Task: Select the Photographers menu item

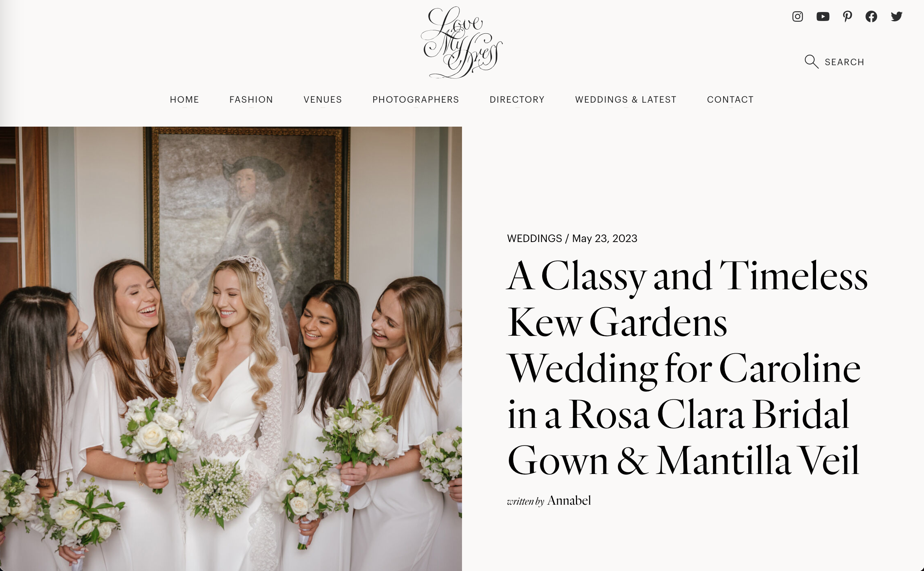Action: coord(416,100)
